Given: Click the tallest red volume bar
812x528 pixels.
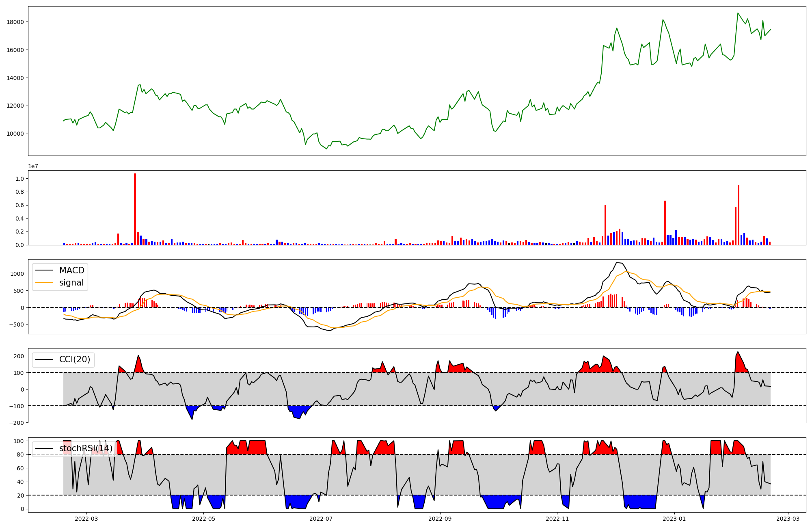Looking at the screenshot, I should coord(135,209).
